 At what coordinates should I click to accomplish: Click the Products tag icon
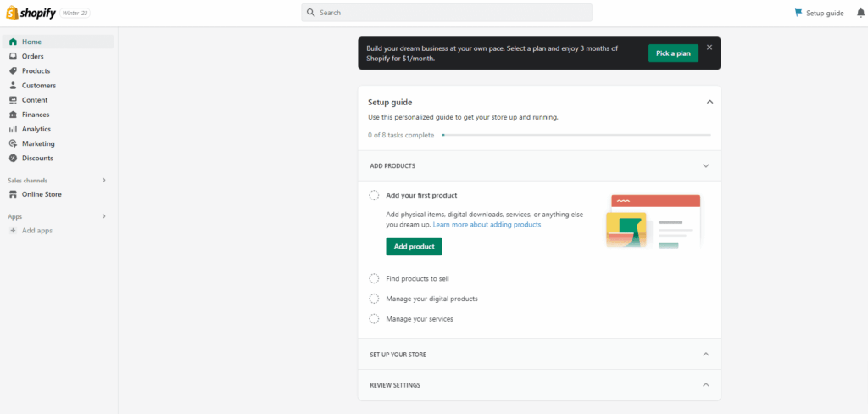tap(14, 71)
